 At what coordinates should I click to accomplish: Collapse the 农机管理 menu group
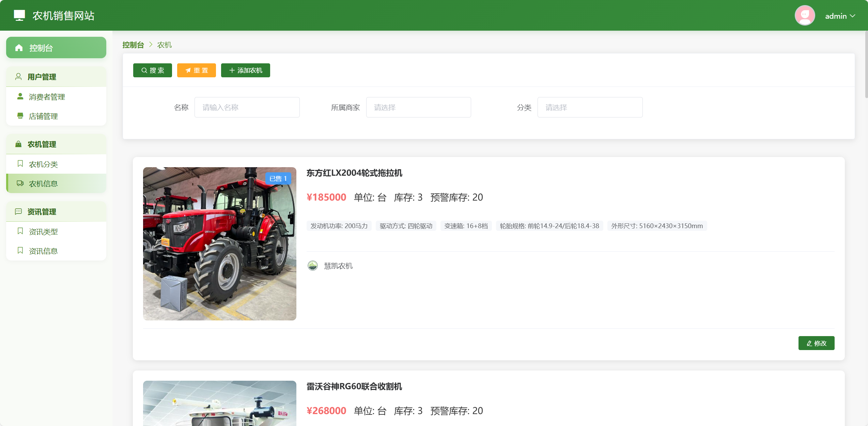(56, 144)
